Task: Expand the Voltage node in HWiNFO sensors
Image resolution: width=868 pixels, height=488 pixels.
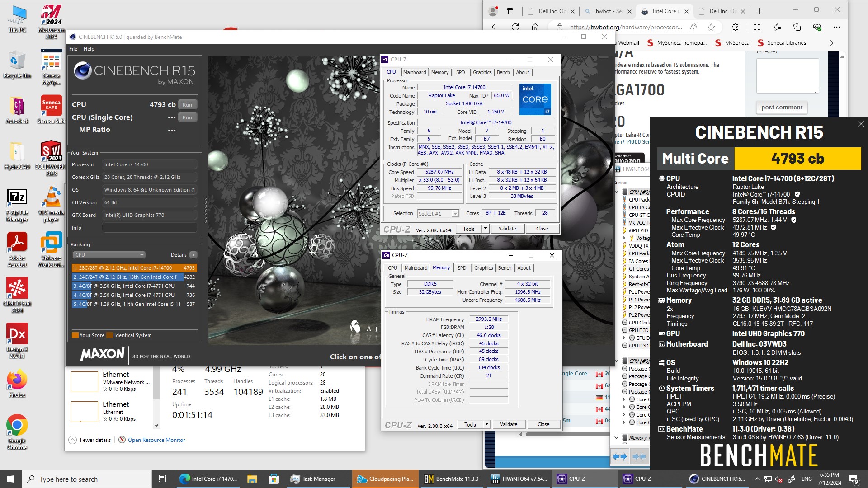Action: click(x=624, y=238)
